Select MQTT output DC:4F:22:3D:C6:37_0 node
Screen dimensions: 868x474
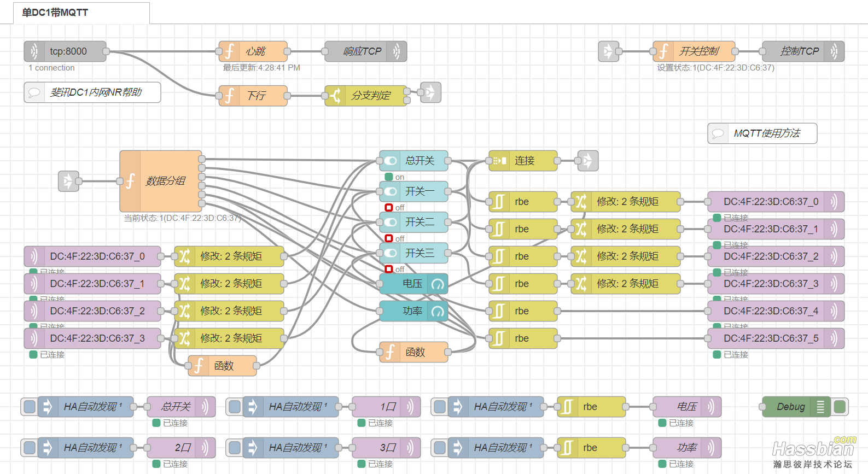pos(776,202)
